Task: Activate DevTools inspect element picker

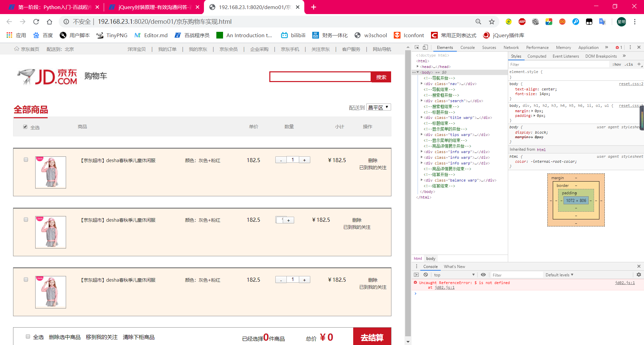Action: click(417, 47)
